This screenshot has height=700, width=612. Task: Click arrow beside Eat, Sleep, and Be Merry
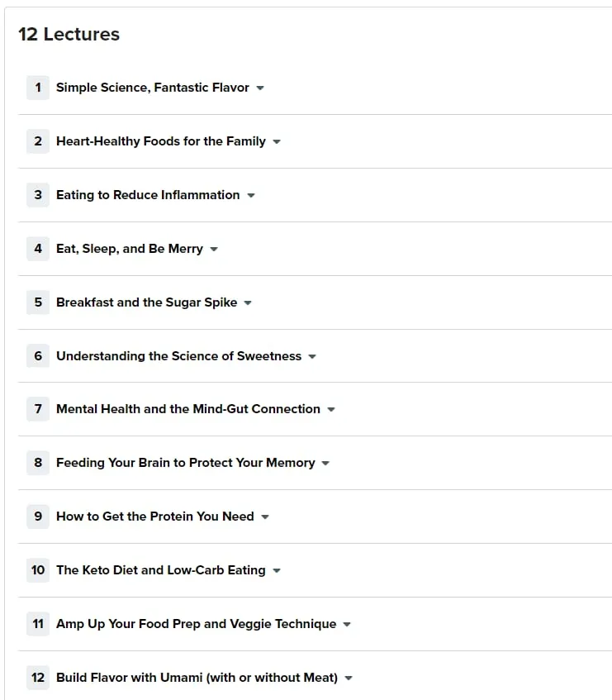pyautogui.click(x=214, y=249)
